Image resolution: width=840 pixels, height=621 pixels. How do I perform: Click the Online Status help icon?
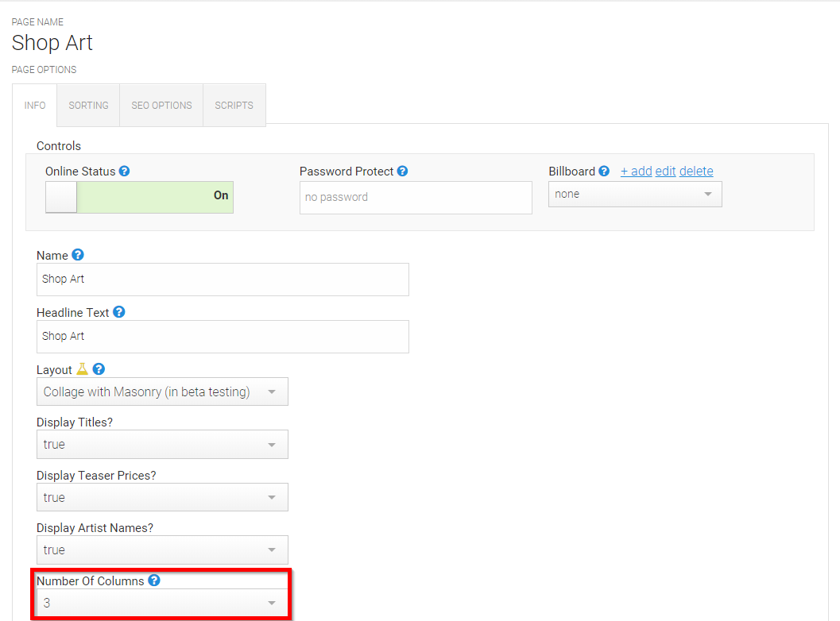click(124, 172)
